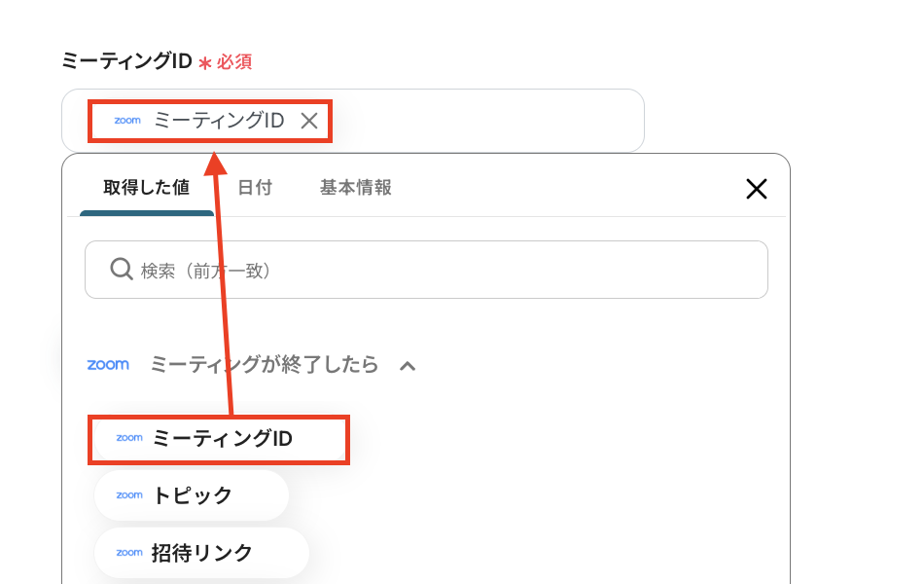The image size is (924, 584).
Task: Click the Zoom icon on the ミーティングID list option
Action: coord(129,438)
